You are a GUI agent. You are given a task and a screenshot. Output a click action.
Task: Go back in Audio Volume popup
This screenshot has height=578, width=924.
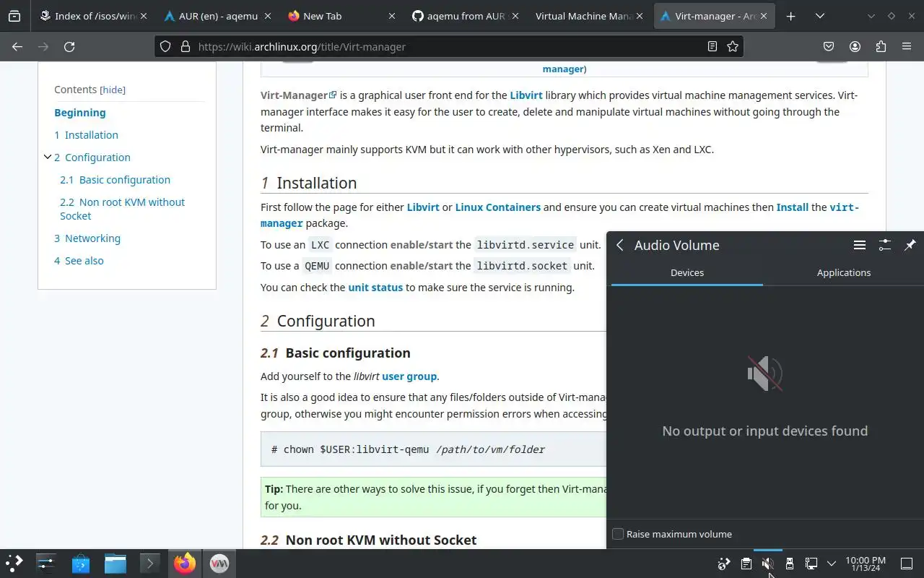point(620,245)
